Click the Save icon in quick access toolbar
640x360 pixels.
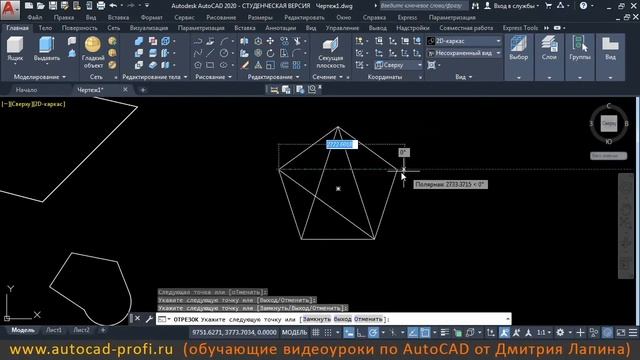point(53,6)
